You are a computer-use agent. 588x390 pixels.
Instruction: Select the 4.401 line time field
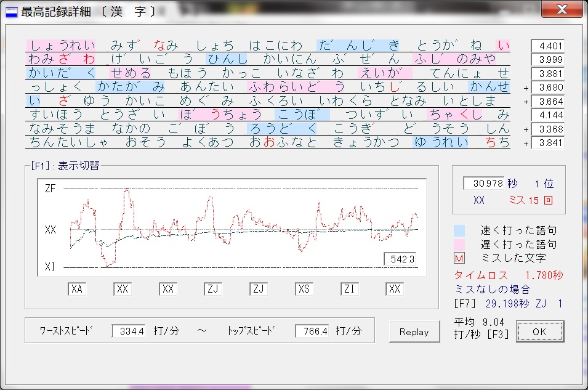pos(547,46)
